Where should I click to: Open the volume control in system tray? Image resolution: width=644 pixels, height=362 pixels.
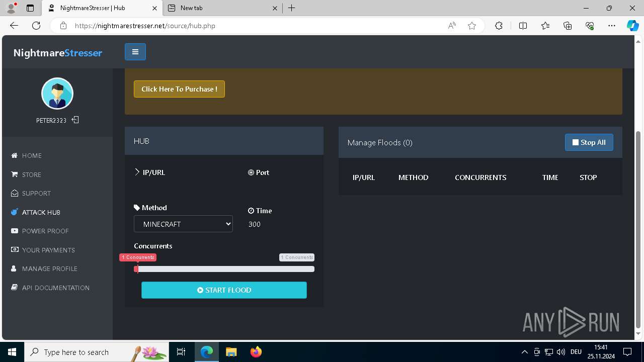(x=561, y=352)
